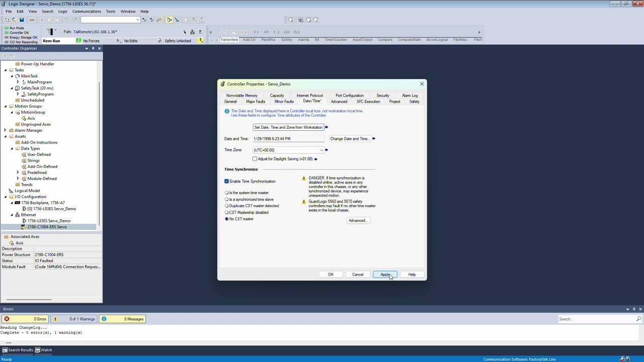Select 'Is the system time master' radio

coord(226,193)
